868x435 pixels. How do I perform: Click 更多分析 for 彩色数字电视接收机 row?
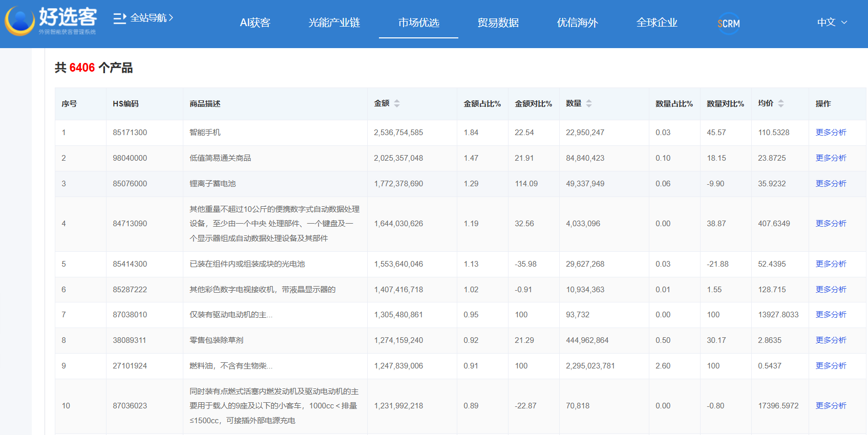pos(831,290)
